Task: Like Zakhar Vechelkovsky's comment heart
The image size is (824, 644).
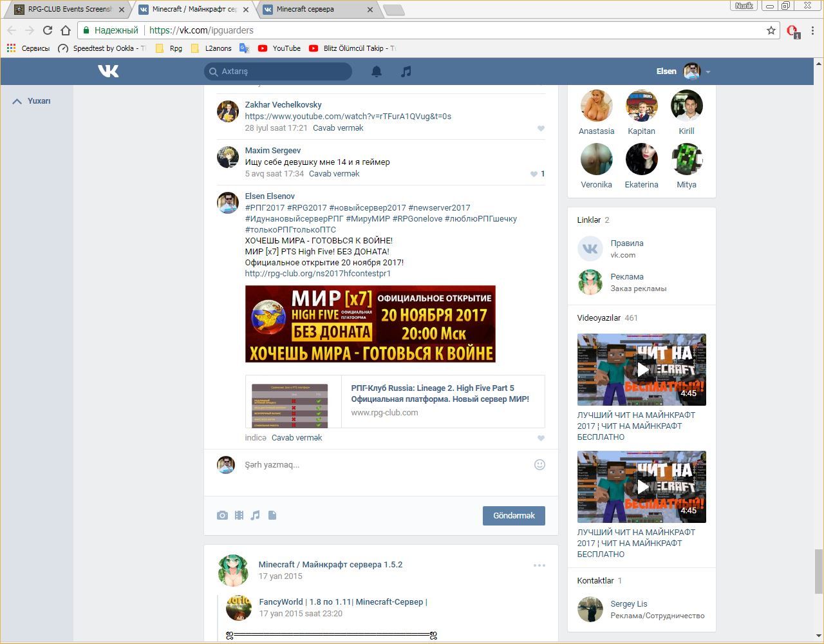Action: [541, 128]
